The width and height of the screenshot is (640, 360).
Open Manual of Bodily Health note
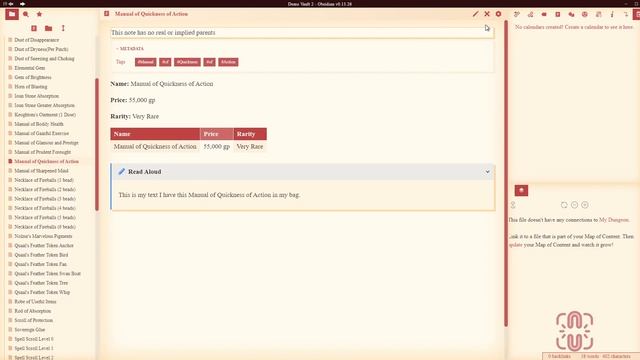39,124
